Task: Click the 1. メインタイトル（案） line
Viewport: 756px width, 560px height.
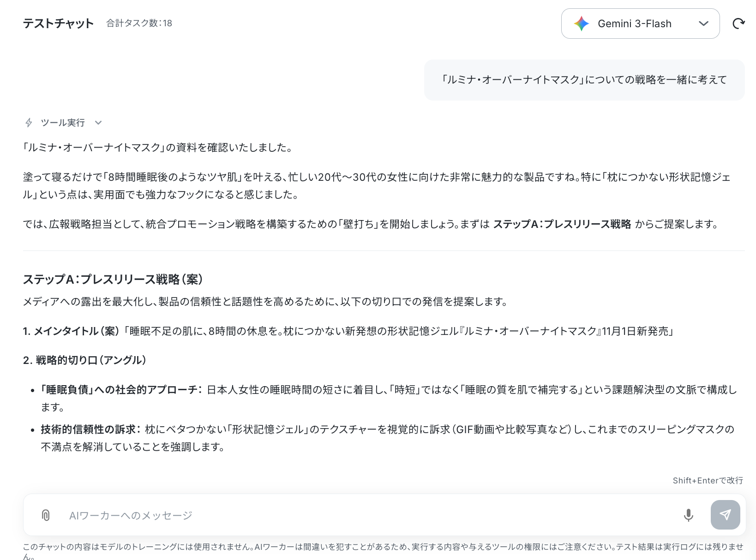Action: pos(349,331)
